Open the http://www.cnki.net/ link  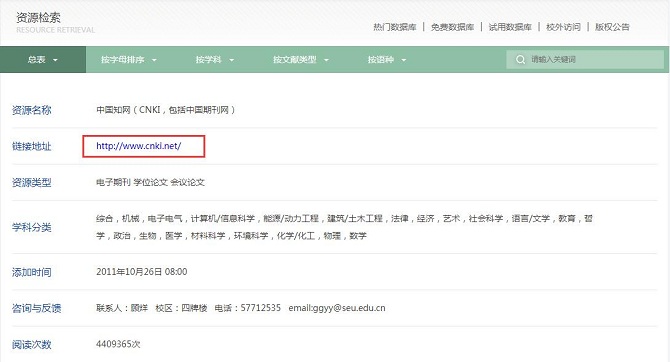click(x=138, y=146)
